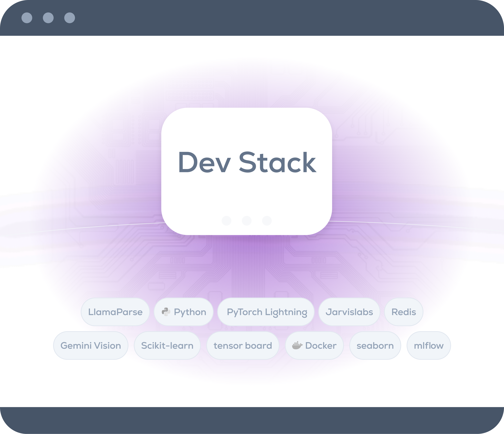The height and width of the screenshot is (434, 504).
Task: Select the Redis tag
Action: pos(404,312)
